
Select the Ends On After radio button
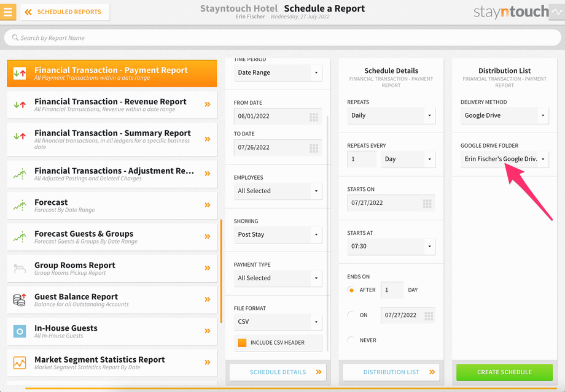[x=351, y=290]
